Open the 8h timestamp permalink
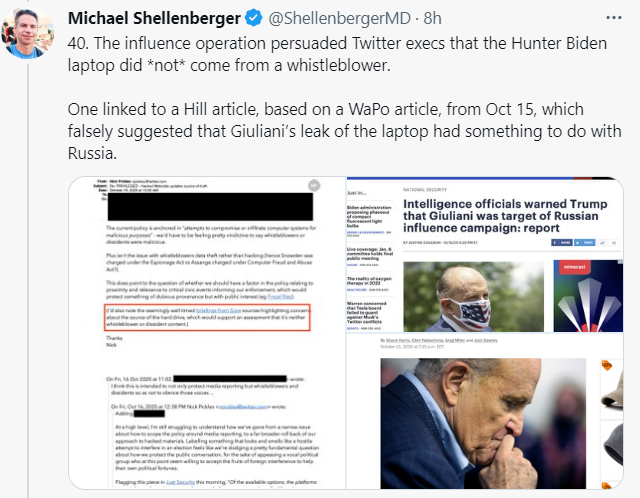This screenshot has width=640, height=498. pos(433,18)
